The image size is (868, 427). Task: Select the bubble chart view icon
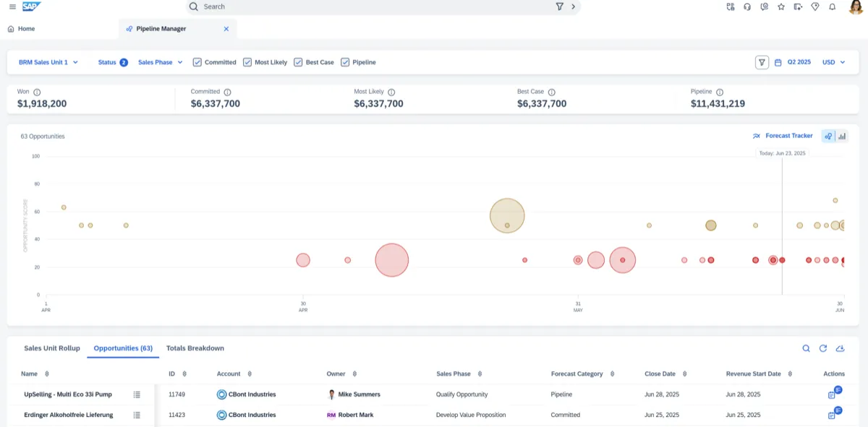click(x=827, y=135)
